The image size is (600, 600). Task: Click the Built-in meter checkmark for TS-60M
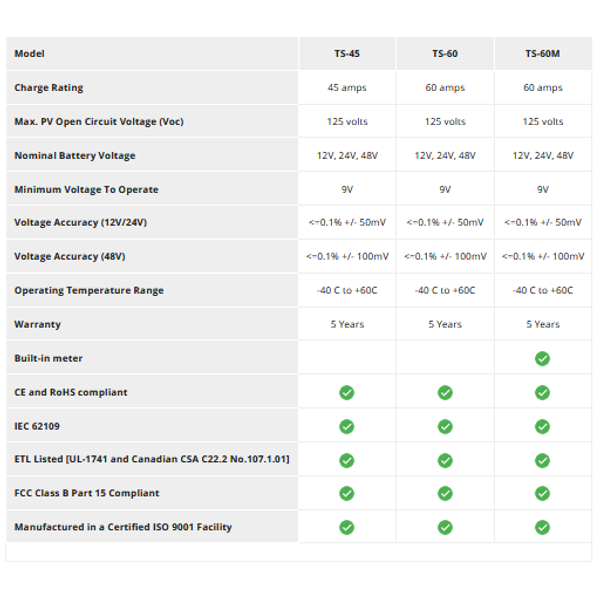[542, 359]
